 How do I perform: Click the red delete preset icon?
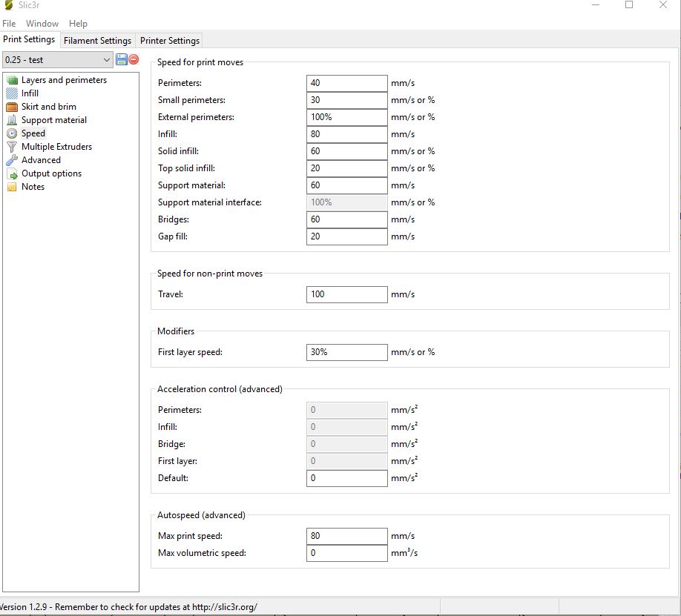point(134,59)
